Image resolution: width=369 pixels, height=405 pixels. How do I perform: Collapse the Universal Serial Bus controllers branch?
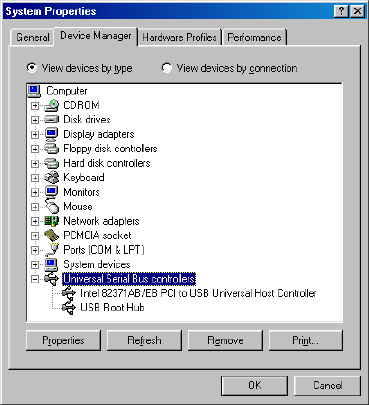coord(35,279)
